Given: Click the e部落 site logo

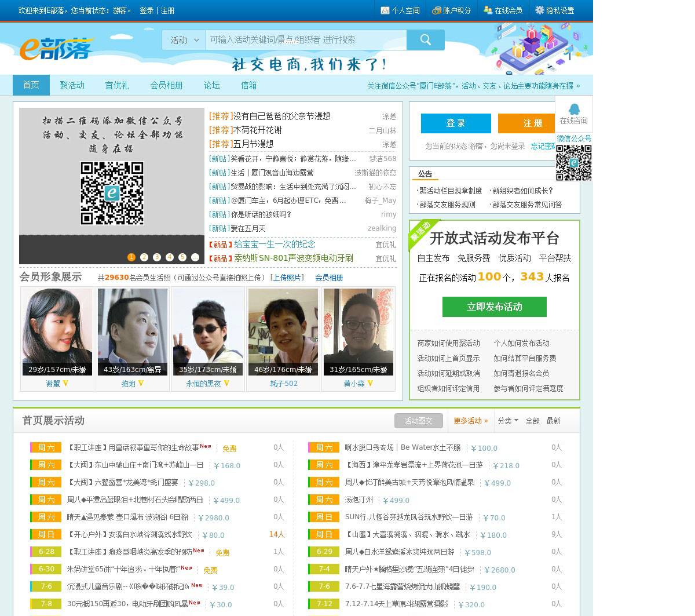Looking at the screenshot, I should coord(56,49).
